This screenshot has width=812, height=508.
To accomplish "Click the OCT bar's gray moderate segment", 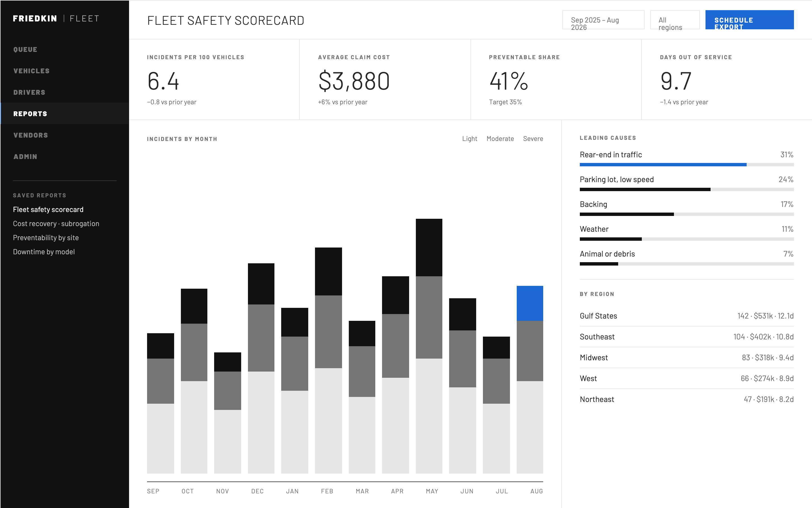I will pyautogui.click(x=194, y=352).
